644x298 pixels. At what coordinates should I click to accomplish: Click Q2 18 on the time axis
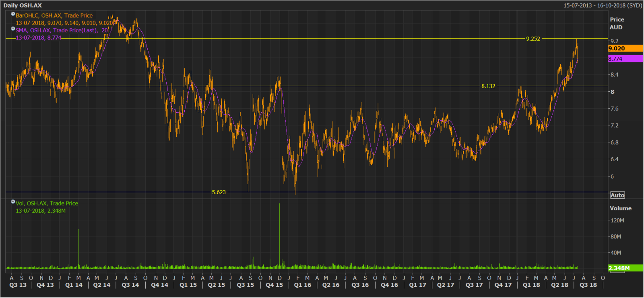(560, 285)
